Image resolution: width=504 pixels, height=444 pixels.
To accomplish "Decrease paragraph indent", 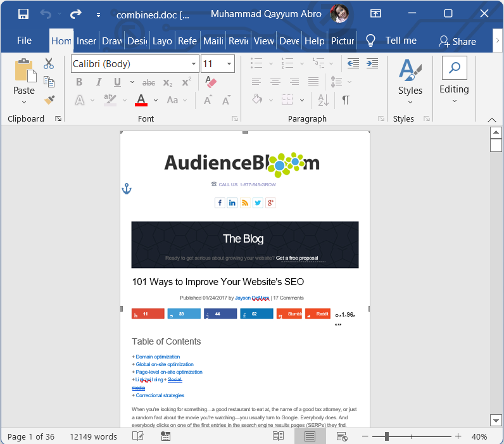I will click(x=353, y=63).
